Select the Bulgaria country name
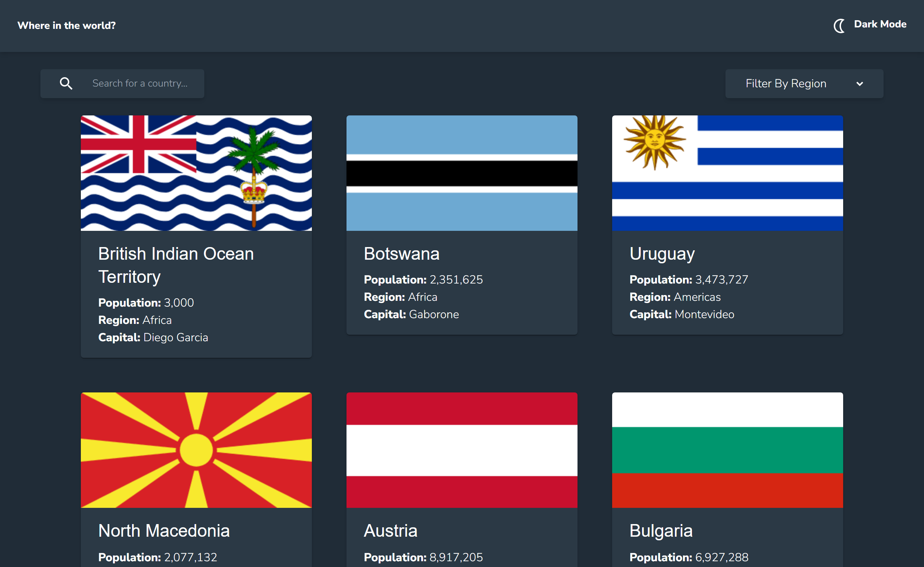The width and height of the screenshot is (924, 567). [x=661, y=531]
